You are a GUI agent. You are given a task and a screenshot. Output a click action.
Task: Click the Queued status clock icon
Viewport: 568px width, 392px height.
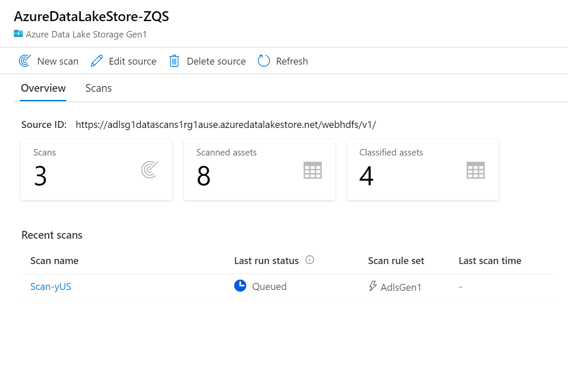tap(240, 286)
